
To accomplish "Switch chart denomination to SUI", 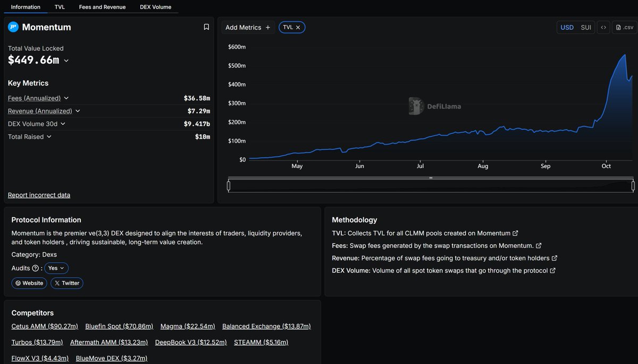I will click(586, 28).
